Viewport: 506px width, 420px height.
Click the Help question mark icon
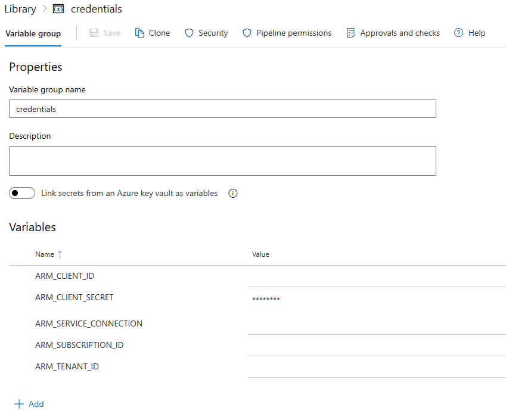[458, 33]
